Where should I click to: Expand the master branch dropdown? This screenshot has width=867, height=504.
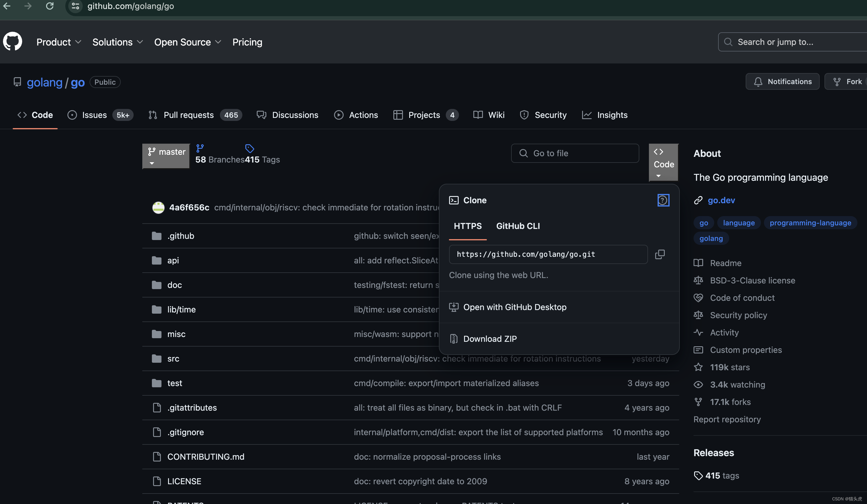click(x=166, y=156)
